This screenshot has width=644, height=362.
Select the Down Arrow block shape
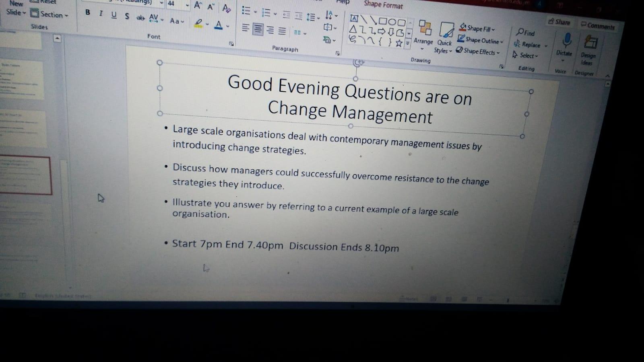[390, 32]
